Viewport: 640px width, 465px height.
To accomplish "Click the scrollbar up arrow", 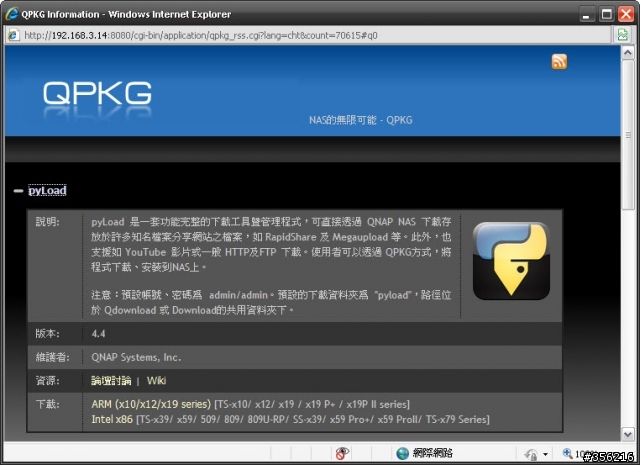I will (x=628, y=52).
